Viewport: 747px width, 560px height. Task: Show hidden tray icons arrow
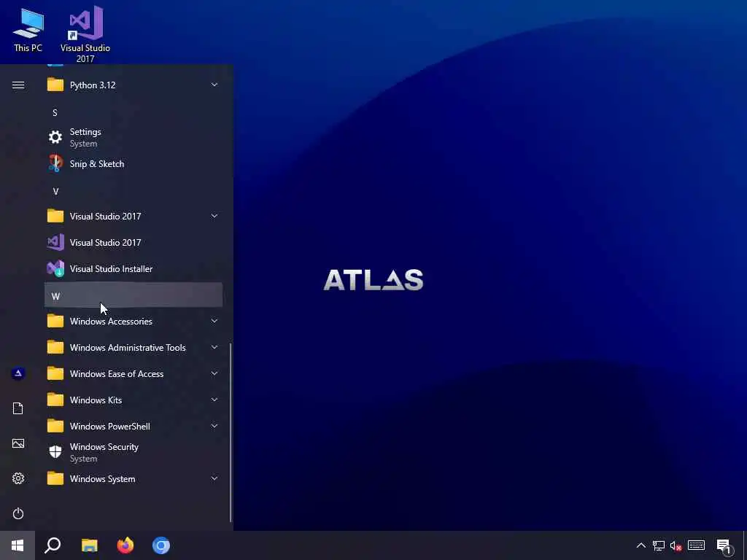641,545
